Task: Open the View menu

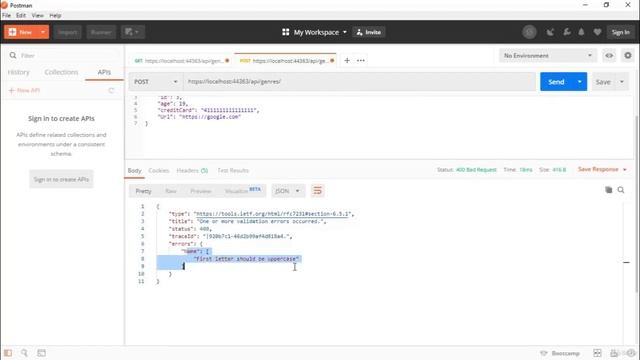Action: click(x=38, y=16)
